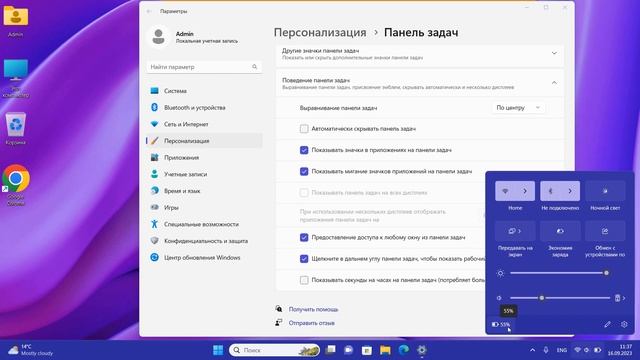Toggle Ночной свет quick setting
This screenshot has width=640, height=360.
click(x=605, y=191)
